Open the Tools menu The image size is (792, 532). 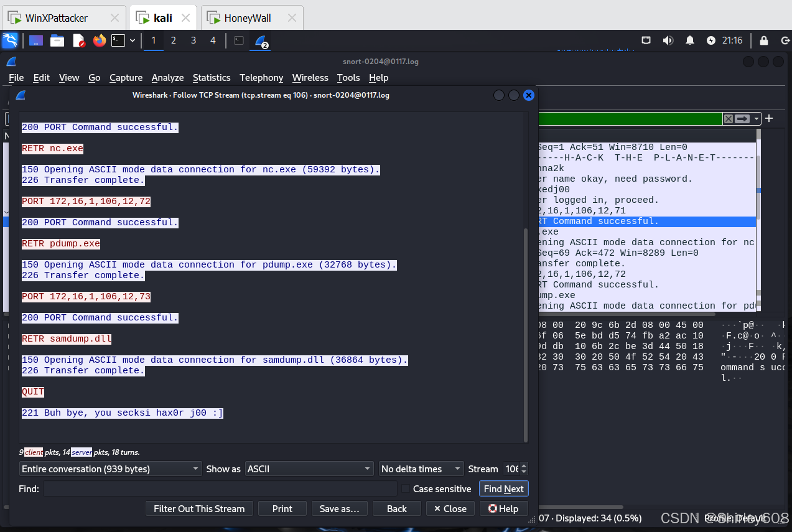point(348,78)
